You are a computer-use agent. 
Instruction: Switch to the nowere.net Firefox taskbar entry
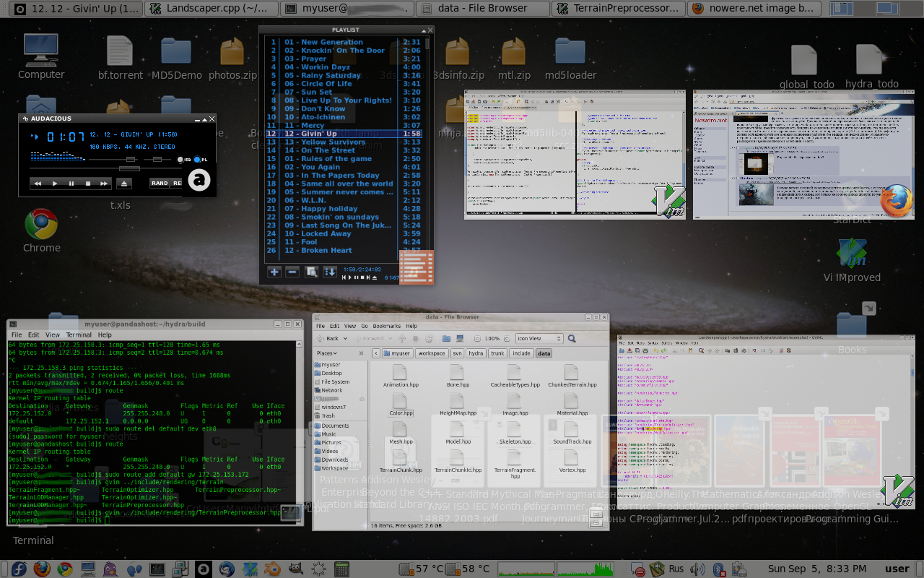755,9
